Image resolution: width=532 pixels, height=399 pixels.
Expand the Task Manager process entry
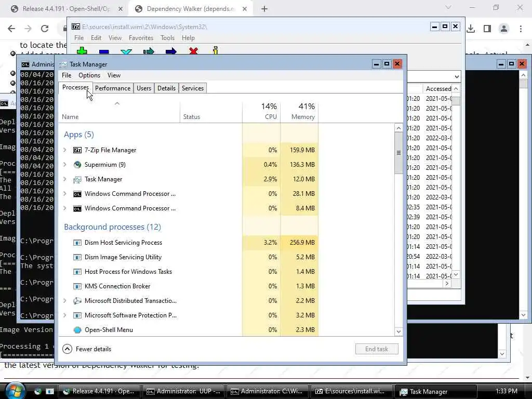click(65, 179)
